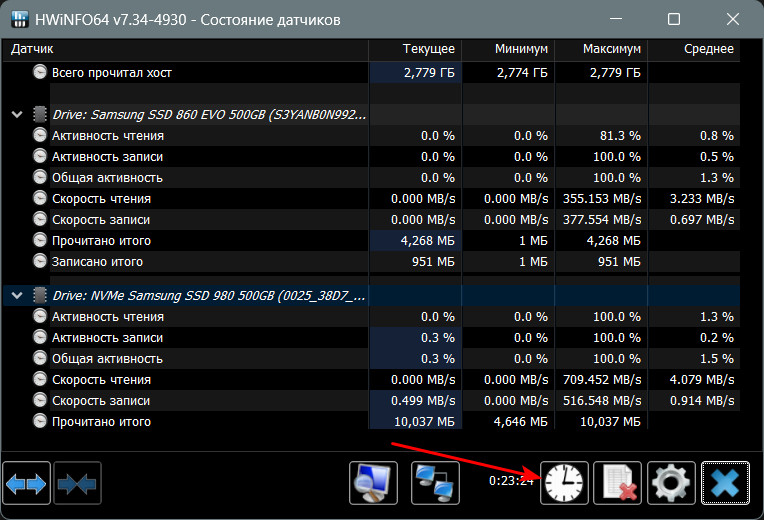This screenshot has height=520, width=764.
Task: Click the Текущее column header
Action: pos(415,49)
